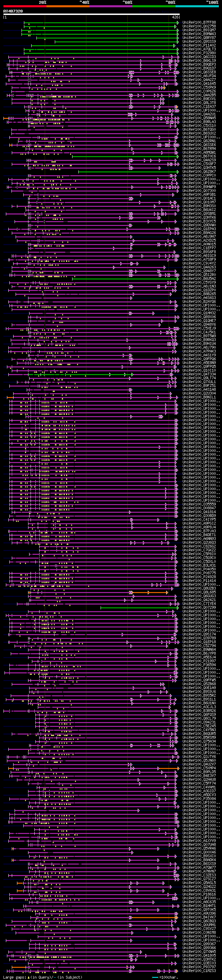Select the UniRef100_Q6Z8K7 label

pos(199,171)
